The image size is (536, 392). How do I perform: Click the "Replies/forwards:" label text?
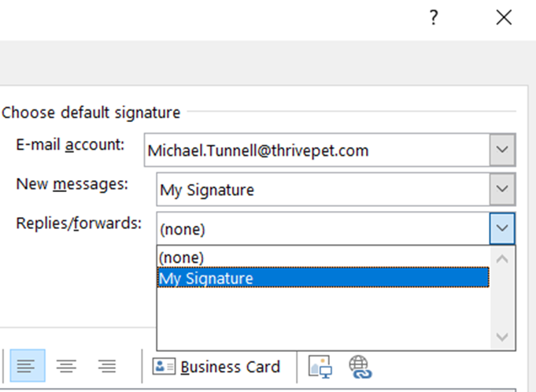point(79,224)
